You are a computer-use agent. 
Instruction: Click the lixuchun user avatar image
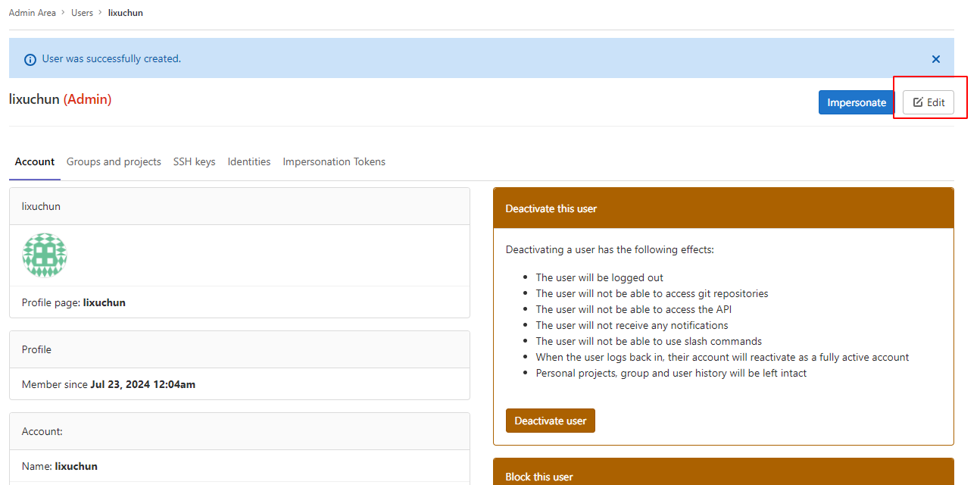45,255
